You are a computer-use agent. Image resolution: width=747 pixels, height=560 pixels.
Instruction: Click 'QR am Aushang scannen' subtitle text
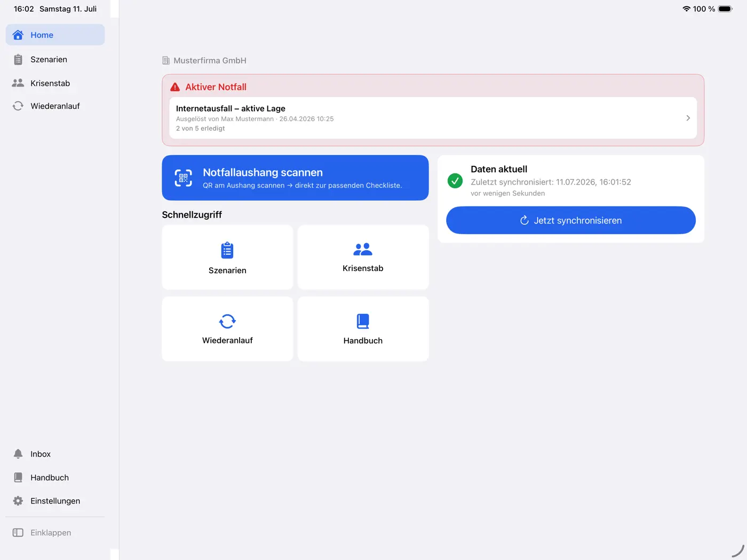pyautogui.click(x=302, y=186)
